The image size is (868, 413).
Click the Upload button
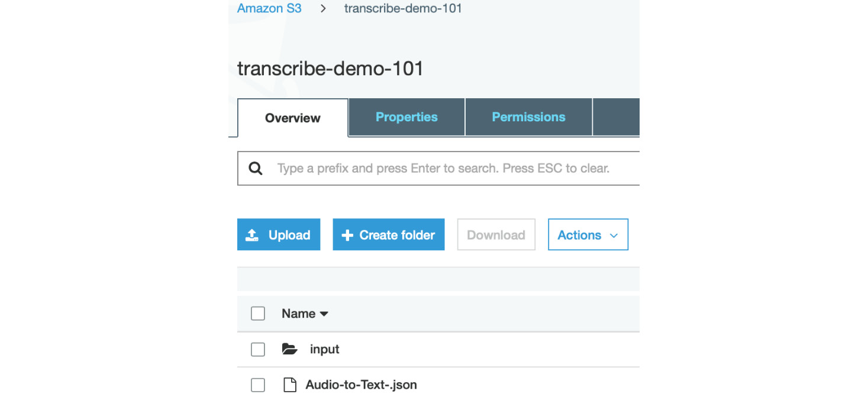coord(279,235)
